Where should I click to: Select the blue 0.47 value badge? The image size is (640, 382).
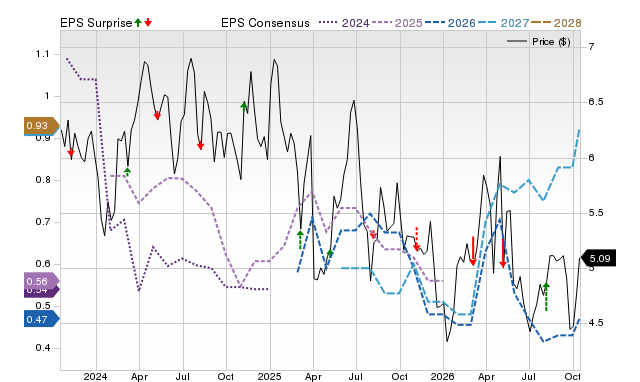tap(42, 319)
